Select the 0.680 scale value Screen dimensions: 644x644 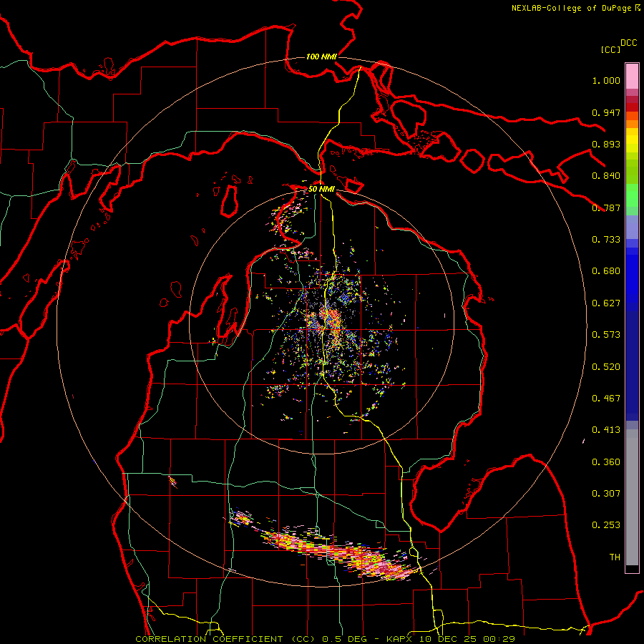(x=606, y=271)
